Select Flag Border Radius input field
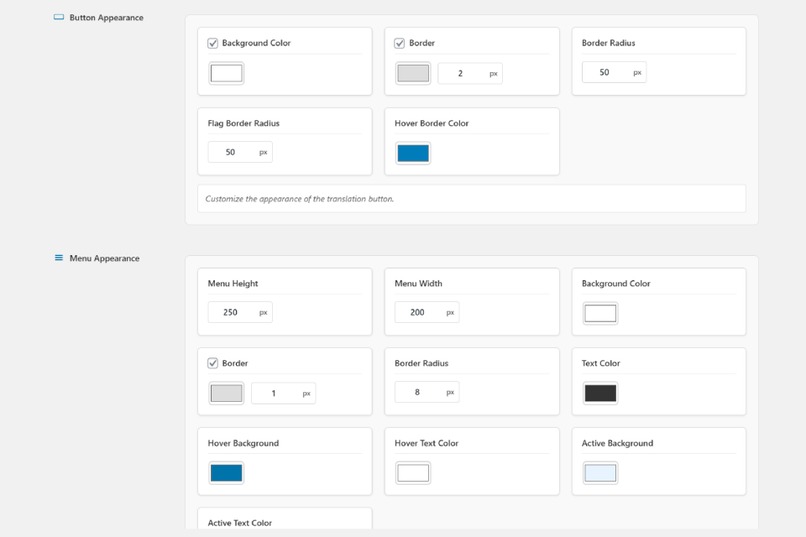Viewport: 806px width, 537px height. pyautogui.click(x=240, y=152)
